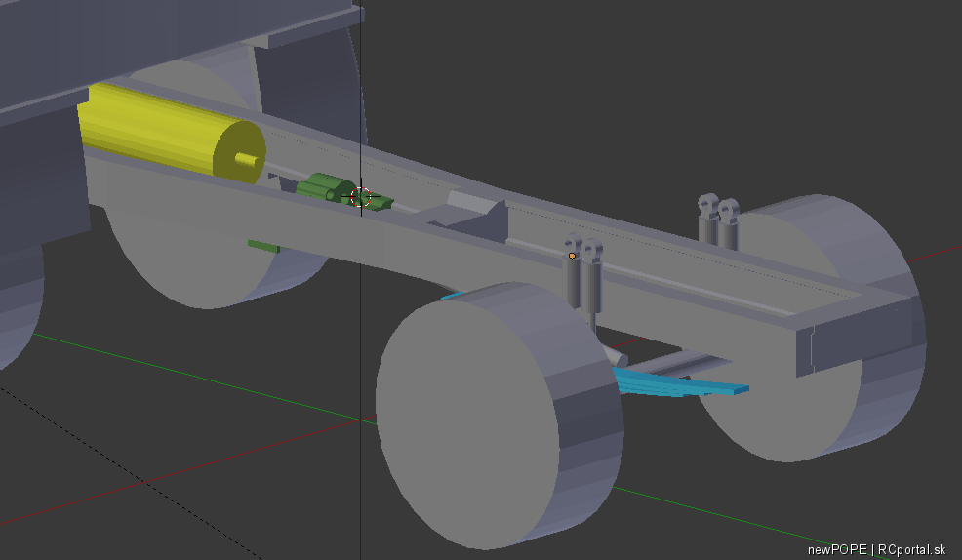The image size is (962, 560).
Task: Click the small yellow motor shaft
Action: click(246, 159)
